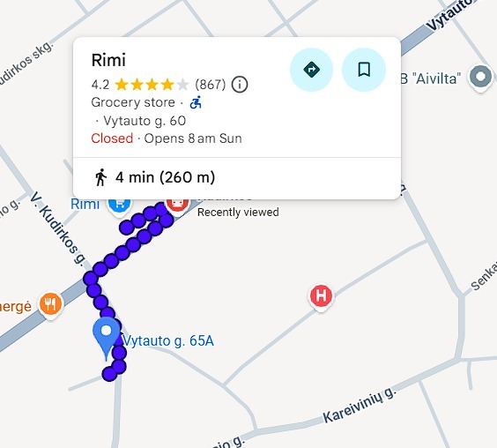Open the orange restaurant map pin
497x448 pixels.
[x=50, y=304]
